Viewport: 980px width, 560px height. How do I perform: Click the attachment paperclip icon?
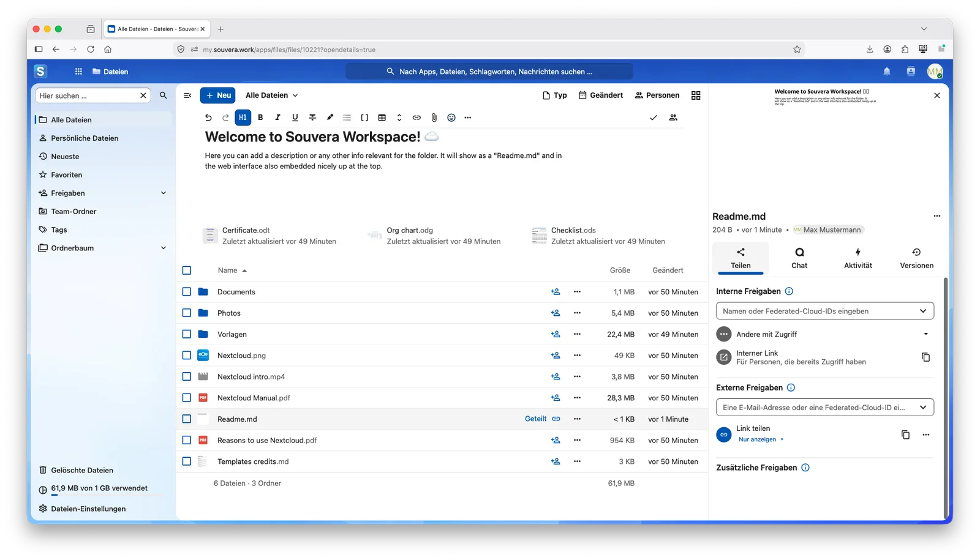point(434,118)
